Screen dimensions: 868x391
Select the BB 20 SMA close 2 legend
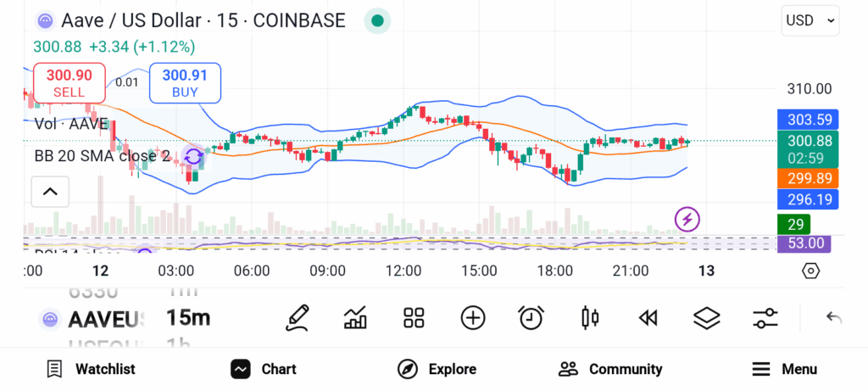click(103, 156)
